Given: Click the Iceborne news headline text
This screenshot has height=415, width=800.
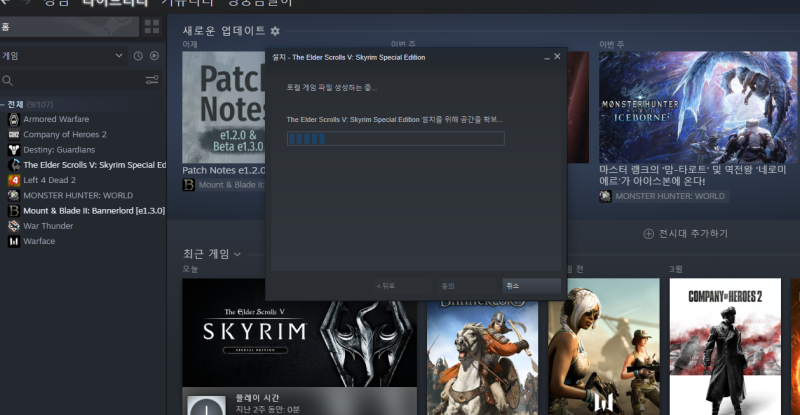Looking at the screenshot, I should coord(692,175).
